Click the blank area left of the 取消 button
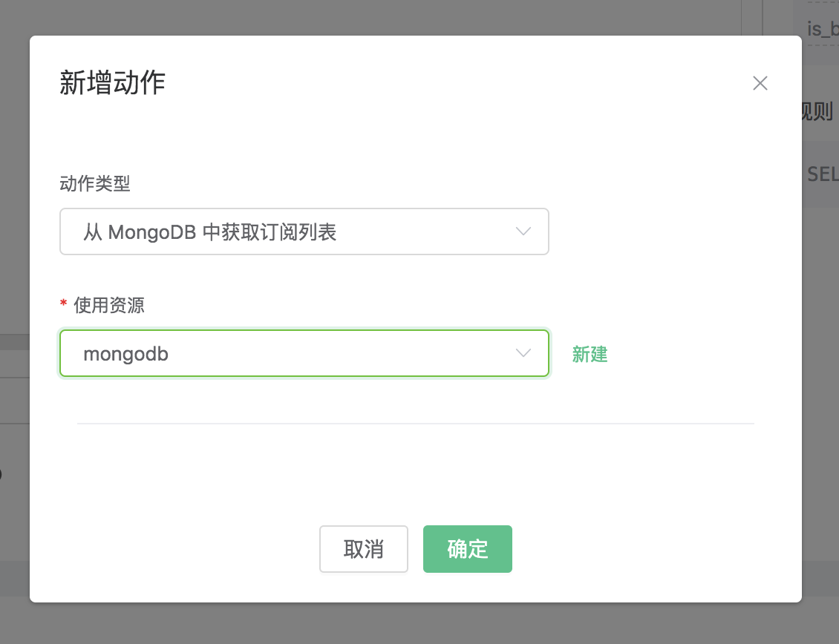 click(186, 549)
